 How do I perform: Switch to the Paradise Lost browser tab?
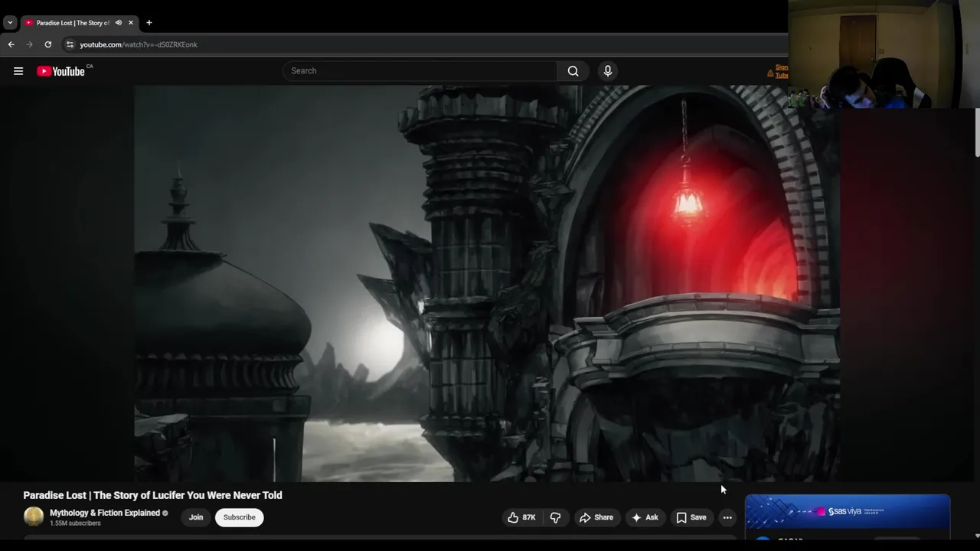point(73,23)
